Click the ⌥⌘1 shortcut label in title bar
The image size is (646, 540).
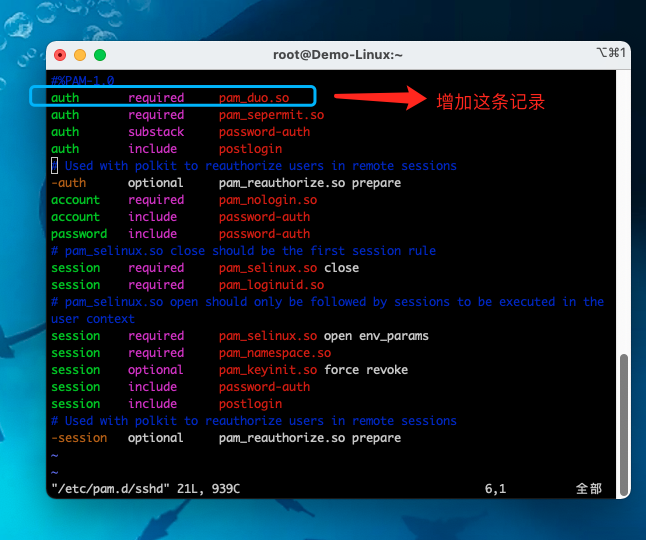click(x=611, y=53)
